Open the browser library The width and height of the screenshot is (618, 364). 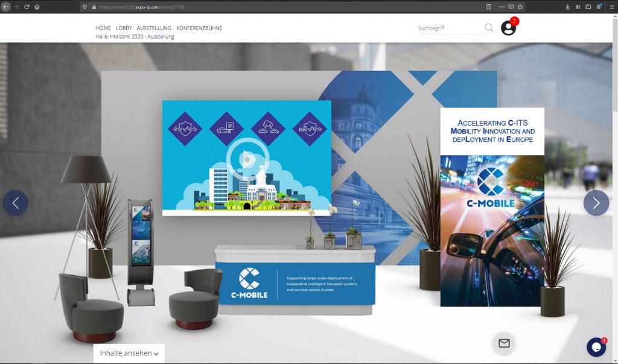click(578, 7)
